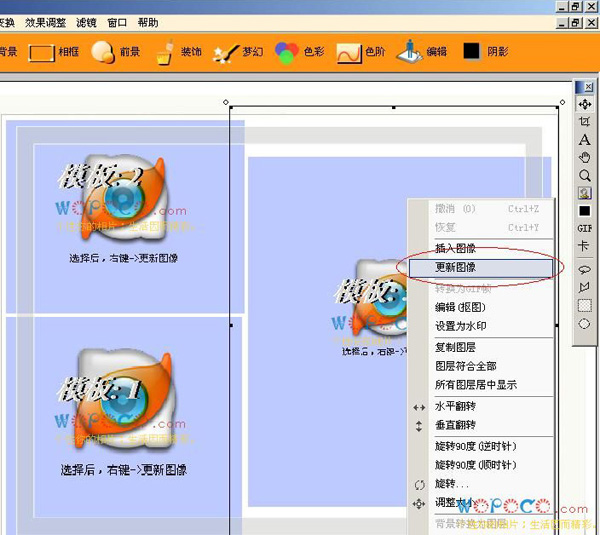Select the Elliptical selection tool in the palette
The height and width of the screenshot is (535, 600).
click(x=584, y=324)
